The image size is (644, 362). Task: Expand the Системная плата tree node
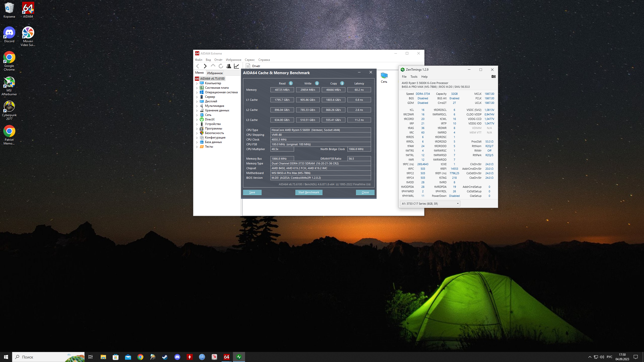[197, 88]
